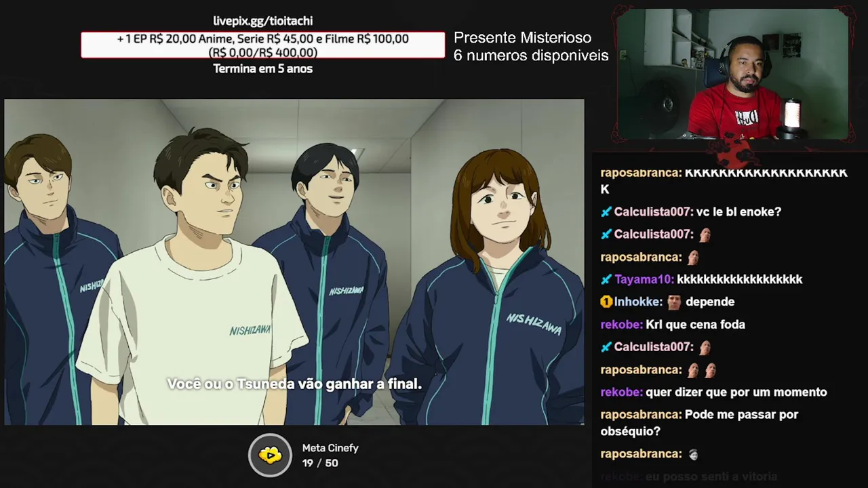Click Calculista007's name beside "vc le bl enoke?"

[654, 212]
